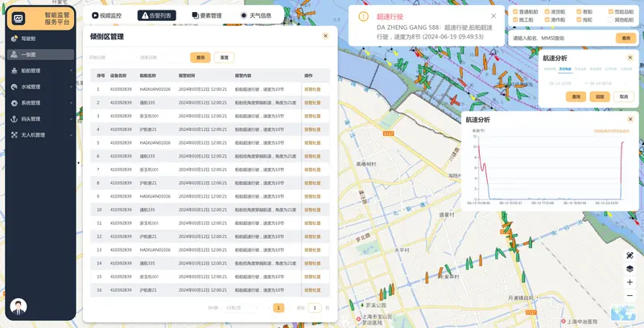This screenshot has width=644, height=328.
Task: Toggle the 施工船 checkbox
Action: click(515, 19)
